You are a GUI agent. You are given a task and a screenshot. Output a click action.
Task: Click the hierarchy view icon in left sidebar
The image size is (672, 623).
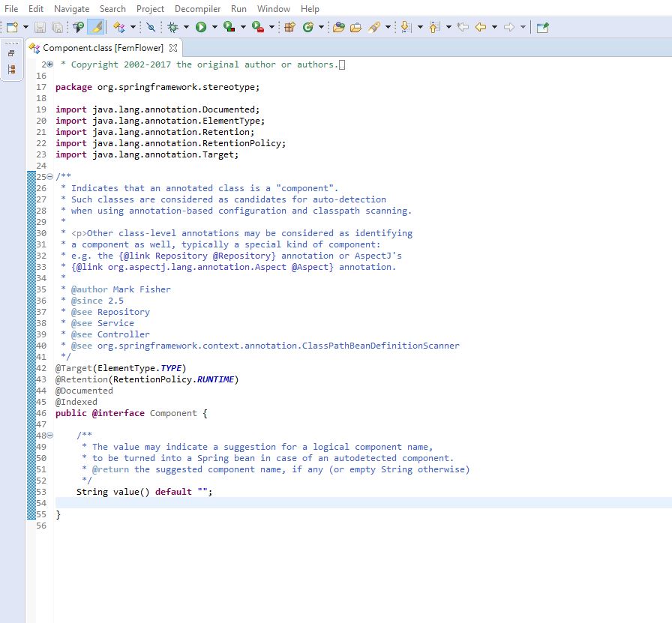coord(11,69)
